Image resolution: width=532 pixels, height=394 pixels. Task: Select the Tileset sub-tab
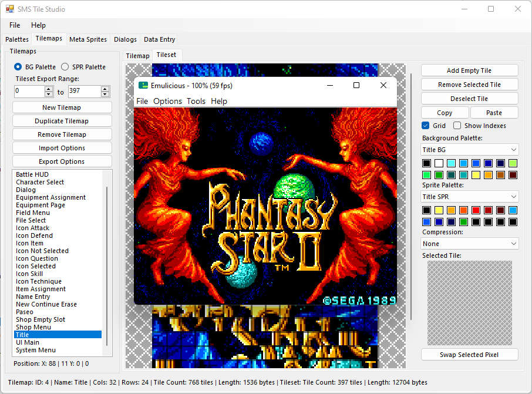point(166,55)
